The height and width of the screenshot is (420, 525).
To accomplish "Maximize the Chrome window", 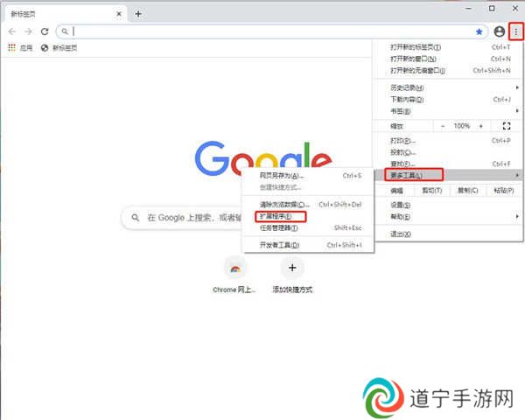I will 492,9.
